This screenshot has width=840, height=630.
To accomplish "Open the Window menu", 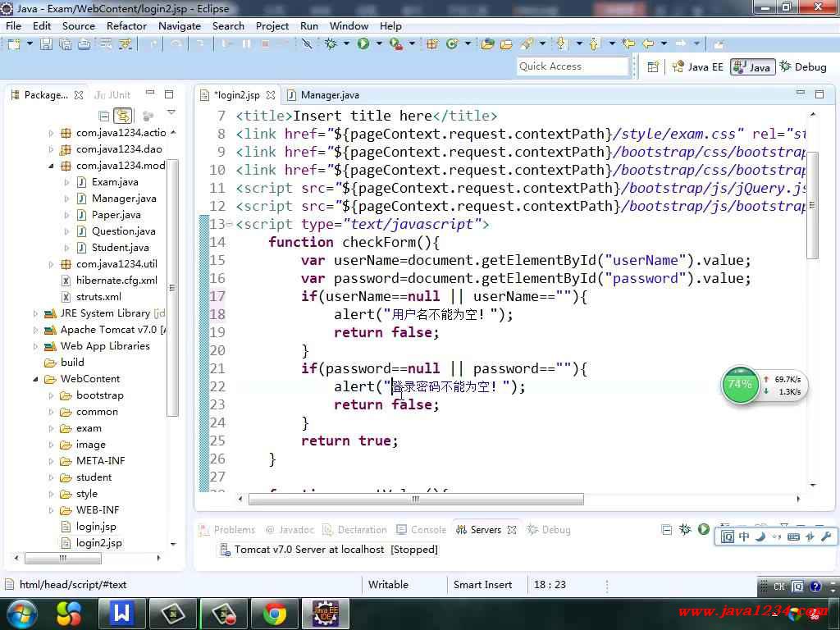I will (349, 25).
